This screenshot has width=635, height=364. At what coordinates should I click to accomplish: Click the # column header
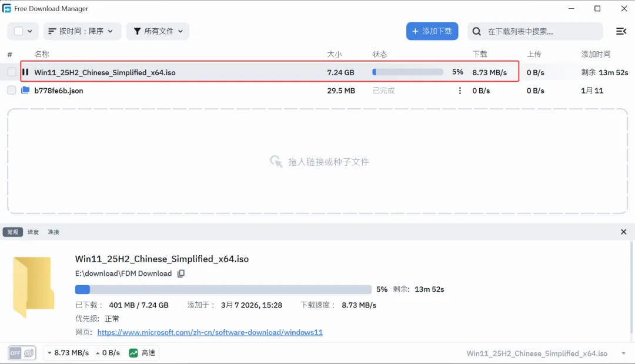(x=10, y=54)
